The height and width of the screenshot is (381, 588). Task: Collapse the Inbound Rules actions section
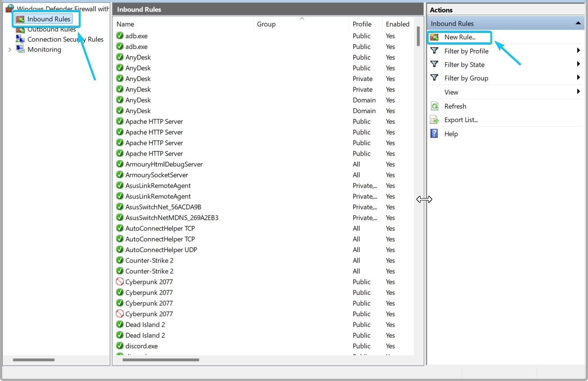coord(577,23)
